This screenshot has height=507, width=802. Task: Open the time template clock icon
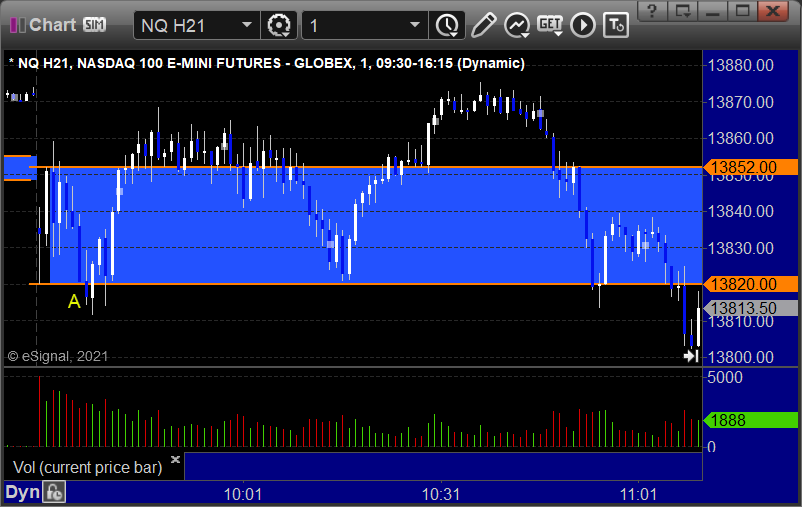(447, 25)
